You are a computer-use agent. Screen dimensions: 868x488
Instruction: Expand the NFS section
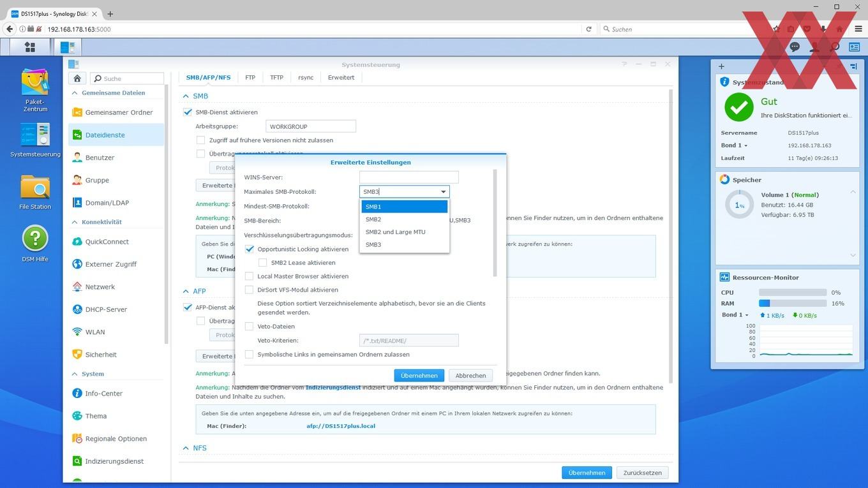point(186,448)
